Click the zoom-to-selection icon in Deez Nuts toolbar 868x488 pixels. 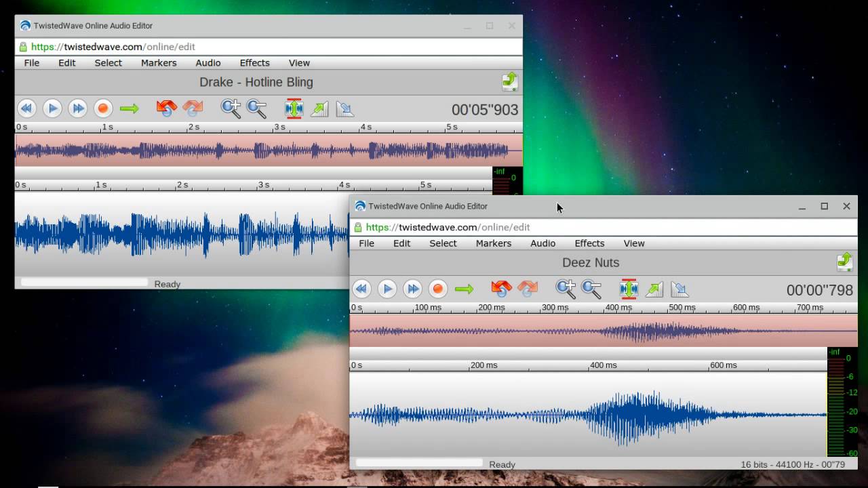(629, 289)
